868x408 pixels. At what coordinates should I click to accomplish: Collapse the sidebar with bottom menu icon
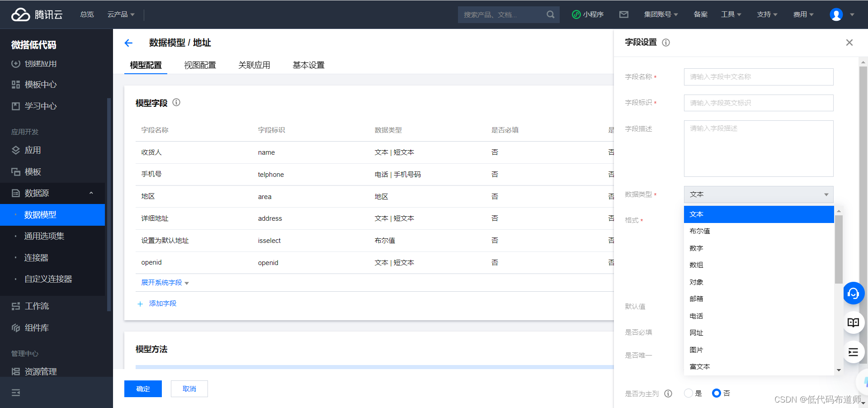16,393
